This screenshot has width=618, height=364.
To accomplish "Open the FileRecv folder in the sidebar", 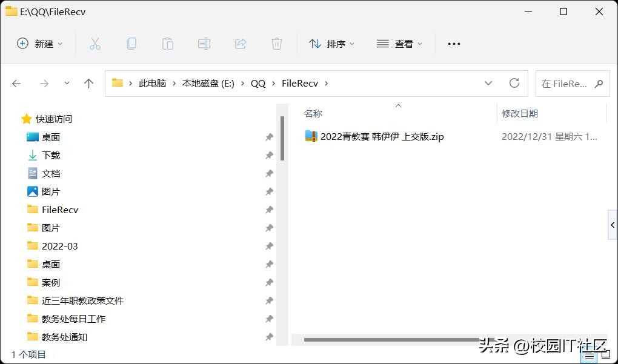I will (61, 210).
